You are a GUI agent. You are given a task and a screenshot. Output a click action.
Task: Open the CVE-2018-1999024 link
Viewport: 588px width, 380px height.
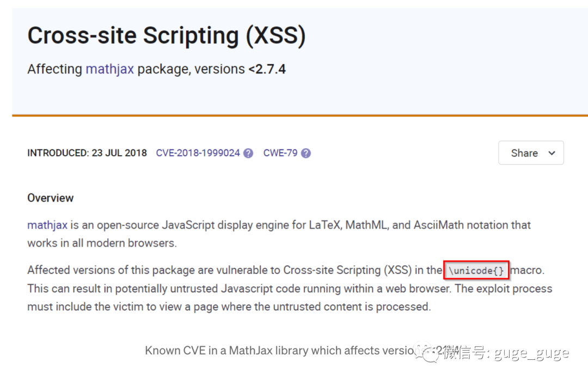click(198, 153)
